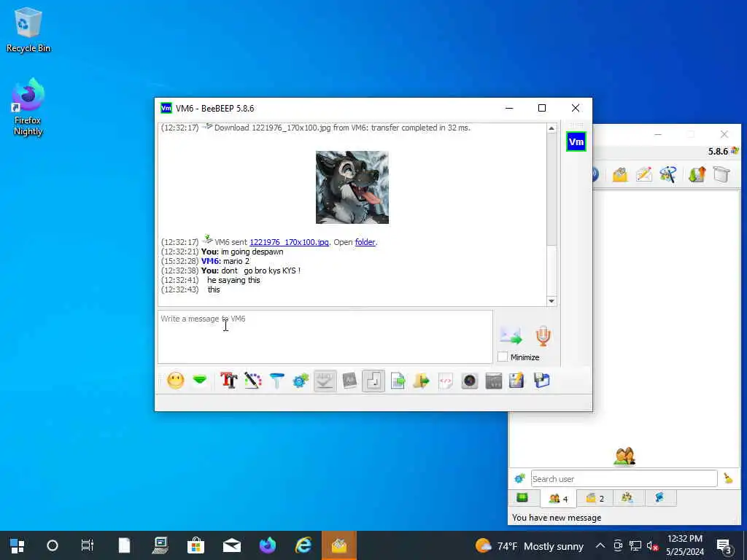Image resolution: width=747 pixels, height=560 pixels.
Task: Click the people search icon in main window toolbar
Action: pyautogui.click(x=668, y=175)
